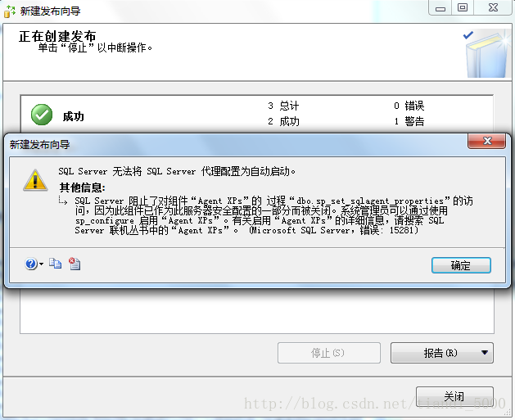Viewport: 515px width, 420px height.
Task: Open the help icon's dropdown arrow
Action: 42,264
